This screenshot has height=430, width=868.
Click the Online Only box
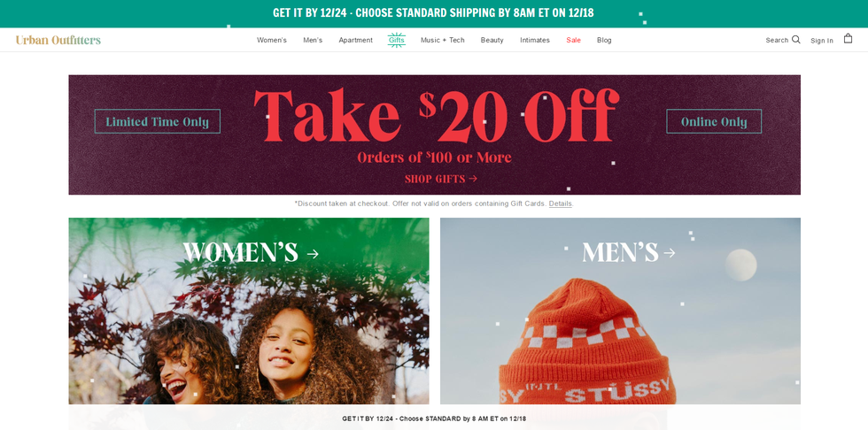pos(714,121)
